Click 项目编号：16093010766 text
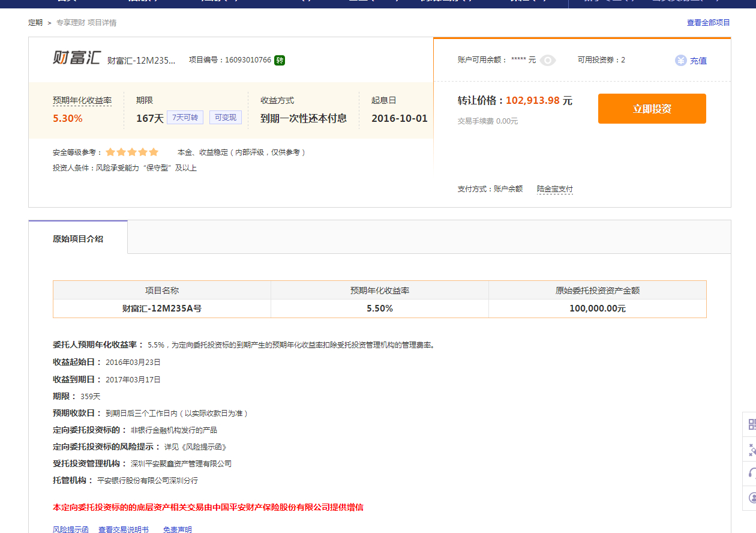This screenshot has height=533, width=756. pos(230,60)
